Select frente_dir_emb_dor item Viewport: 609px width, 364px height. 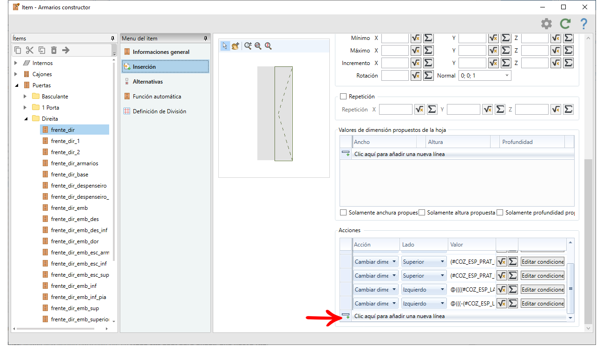point(75,241)
